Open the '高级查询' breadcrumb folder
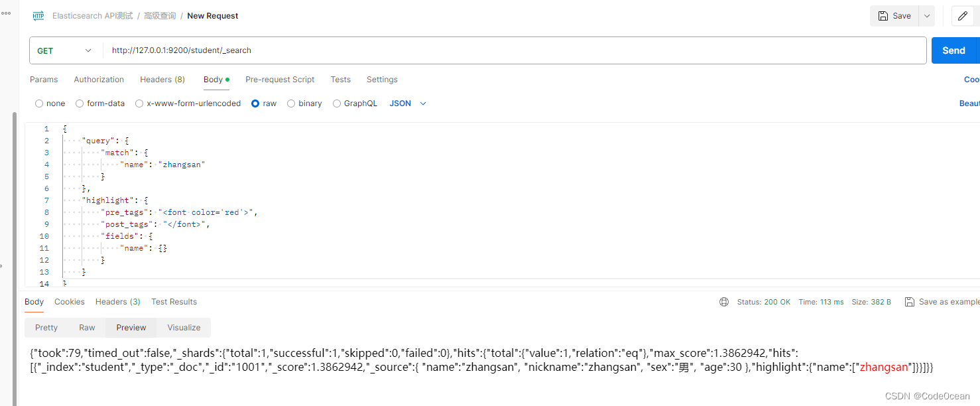Screen dimensions: 980x406 160,16
